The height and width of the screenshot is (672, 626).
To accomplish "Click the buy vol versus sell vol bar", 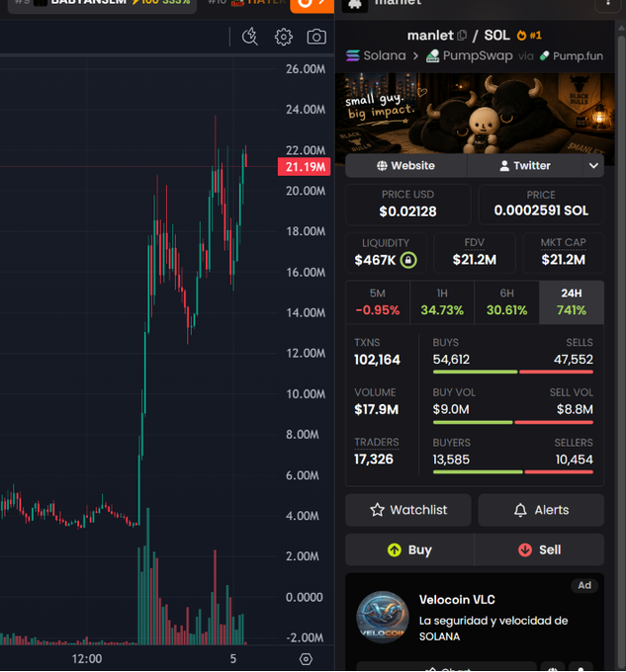I will click(x=513, y=423).
